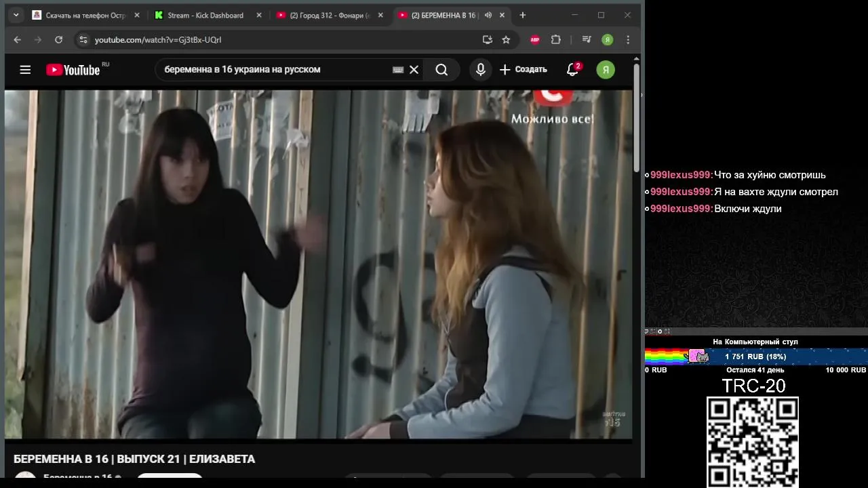Close the БЕРЕМЕННА В 16 tab

(502, 15)
